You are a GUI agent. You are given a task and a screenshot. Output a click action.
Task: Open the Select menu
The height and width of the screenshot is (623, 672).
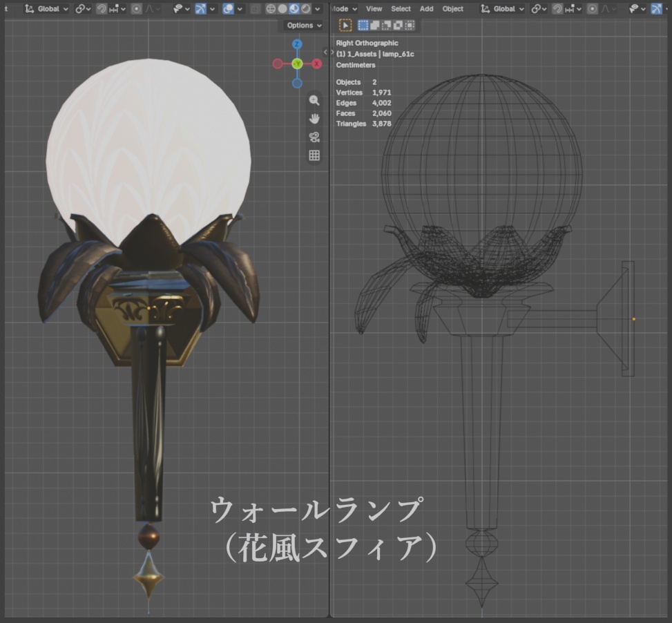(x=401, y=8)
